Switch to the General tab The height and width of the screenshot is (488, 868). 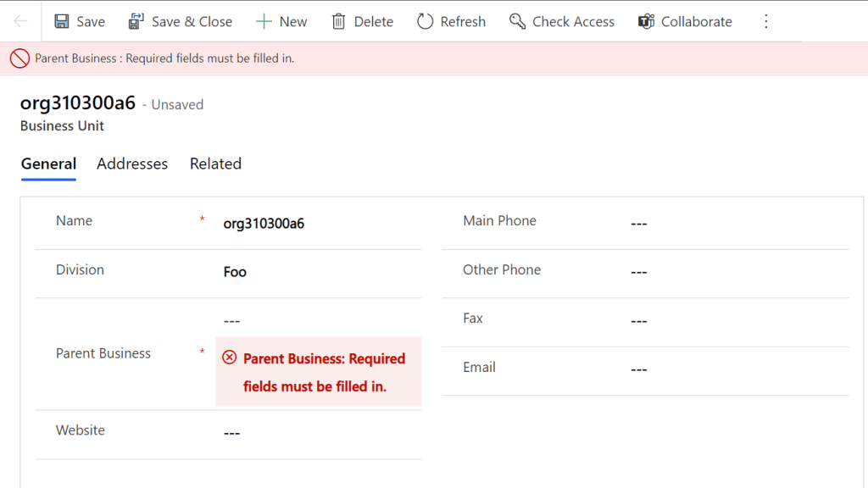tap(48, 164)
